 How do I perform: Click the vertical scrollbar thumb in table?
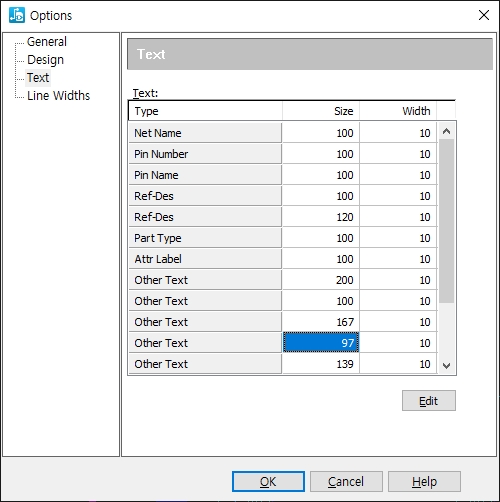tap(447, 221)
